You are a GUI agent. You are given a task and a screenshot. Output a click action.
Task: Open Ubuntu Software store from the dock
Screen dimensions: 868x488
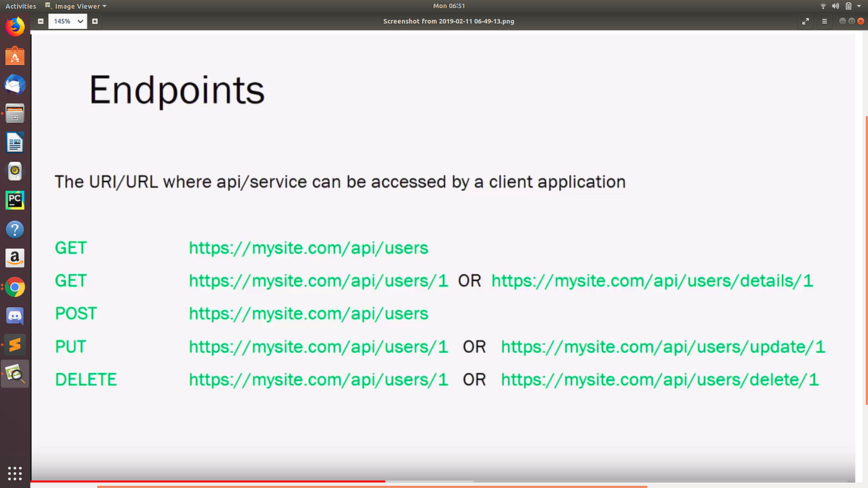(14, 54)
